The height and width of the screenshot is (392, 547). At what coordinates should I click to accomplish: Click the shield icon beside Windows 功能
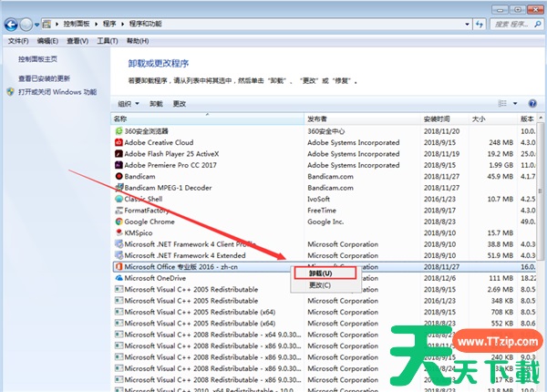10,92
